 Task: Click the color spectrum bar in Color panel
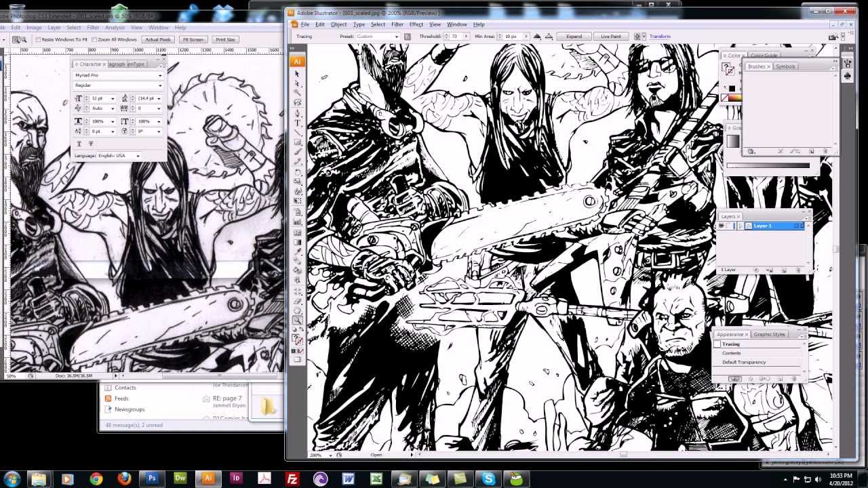(735, 98)
